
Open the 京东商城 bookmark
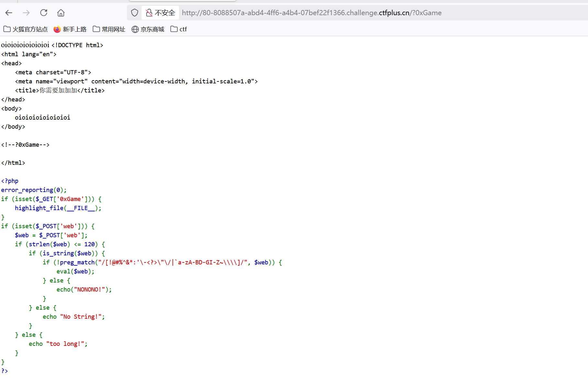click(x=148, y=29)
